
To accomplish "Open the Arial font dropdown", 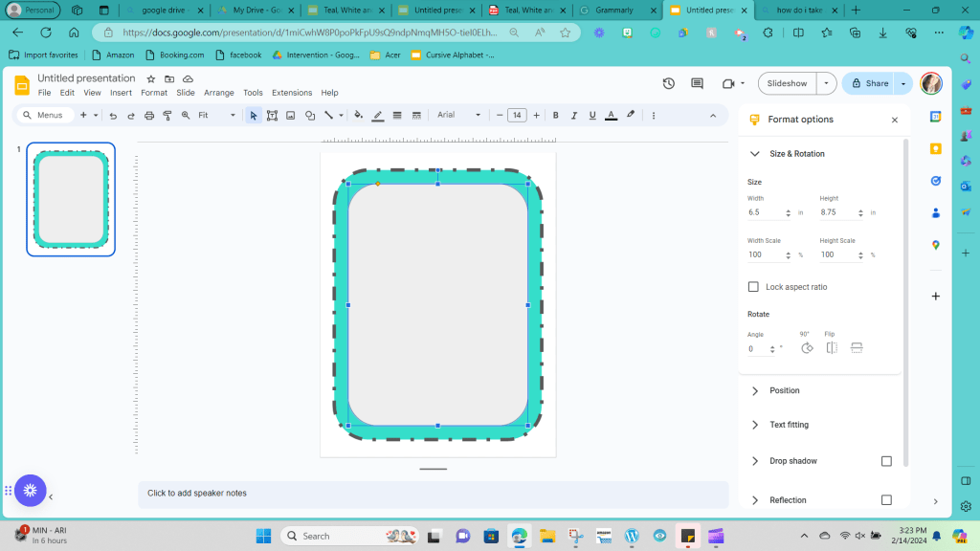I will 459,116.
